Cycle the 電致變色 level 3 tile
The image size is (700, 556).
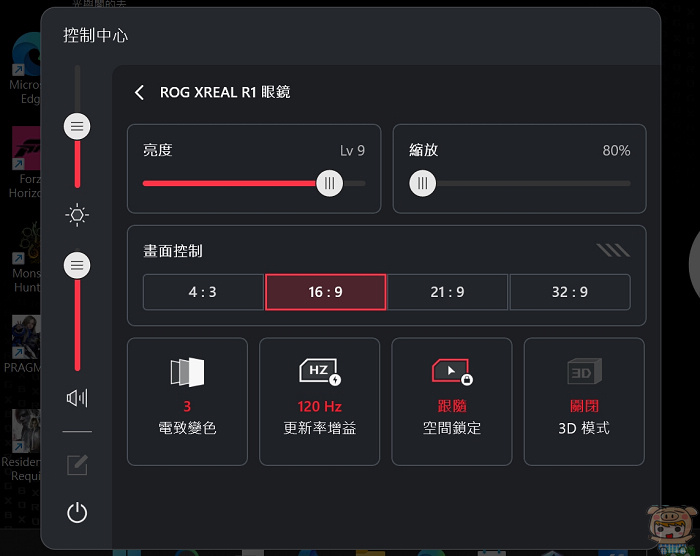click(x=187, y=401)
